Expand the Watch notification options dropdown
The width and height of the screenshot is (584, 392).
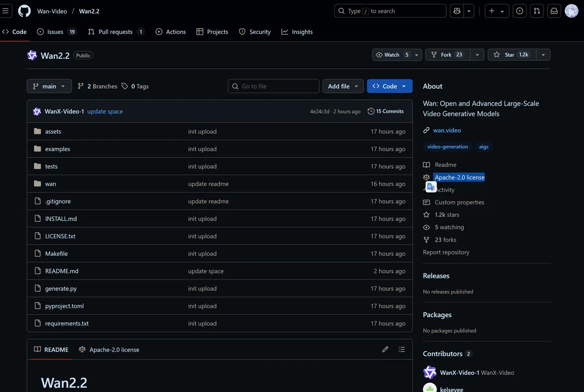click(x=417, y=55)
